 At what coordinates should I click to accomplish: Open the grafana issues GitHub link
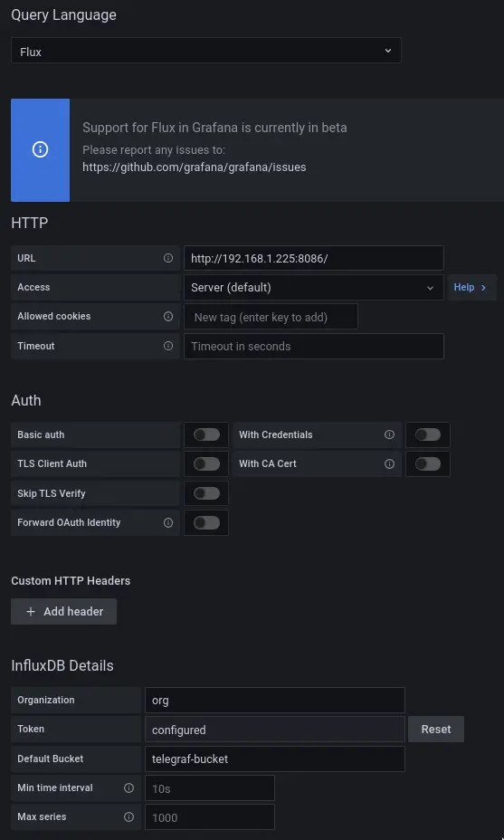click(x=195, y=167)
